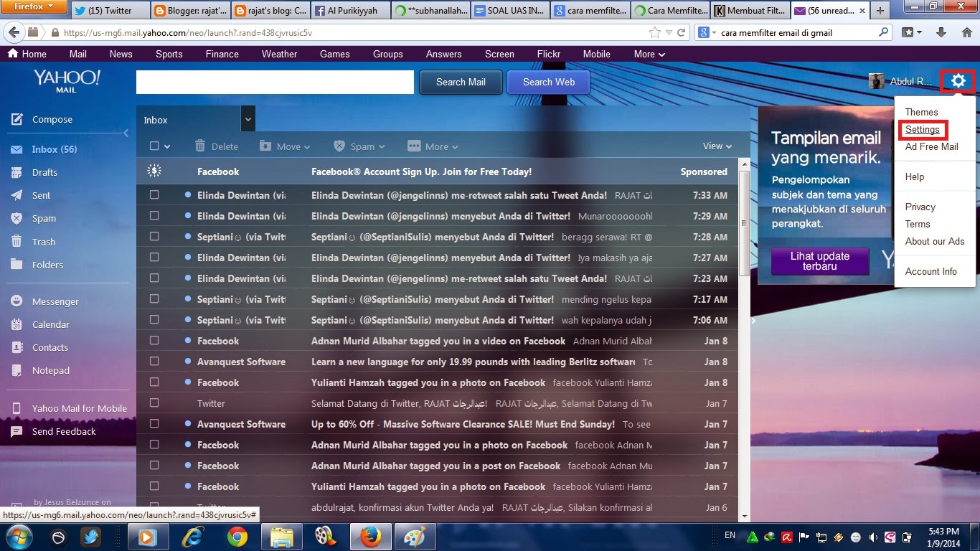This screenshot has height=551, width=980.
Task: Click the Yahoo Mail search input field
Action: 275,82
